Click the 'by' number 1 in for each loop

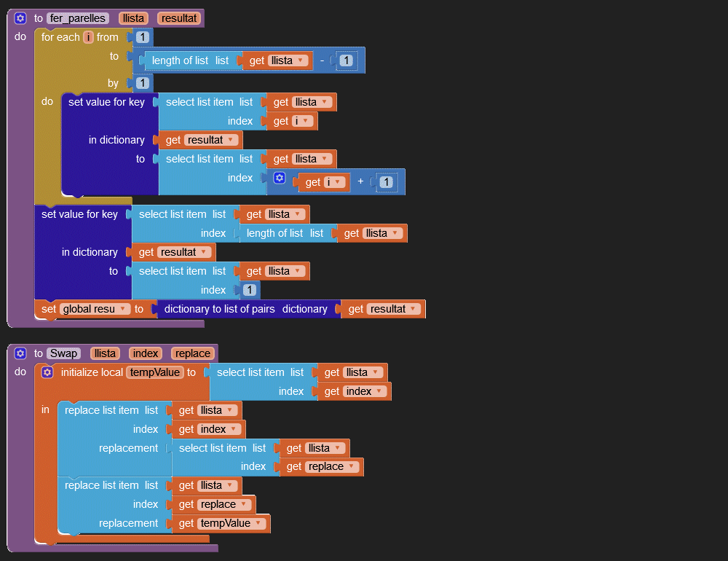(x=143, y=84)
